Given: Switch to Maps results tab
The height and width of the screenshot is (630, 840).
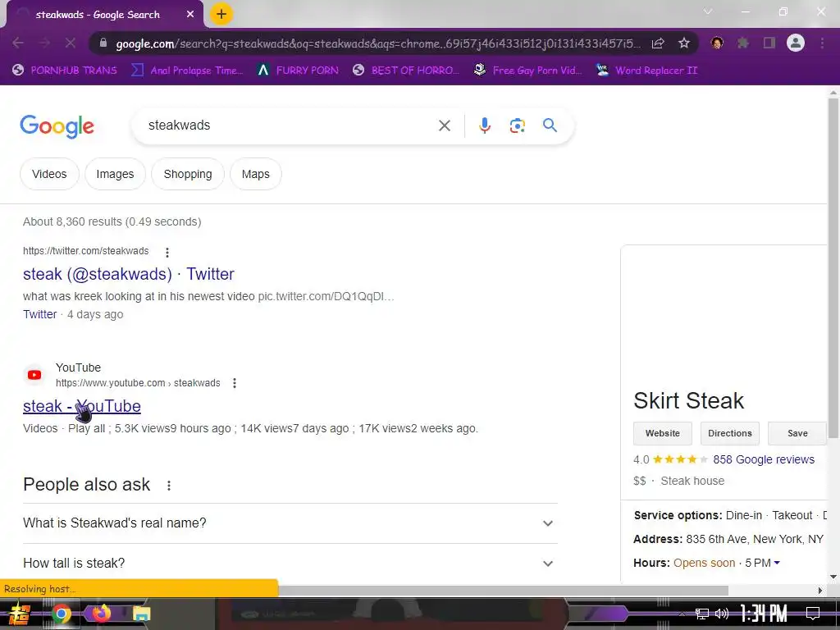Looking at the screenshot, I should [256, 174].
